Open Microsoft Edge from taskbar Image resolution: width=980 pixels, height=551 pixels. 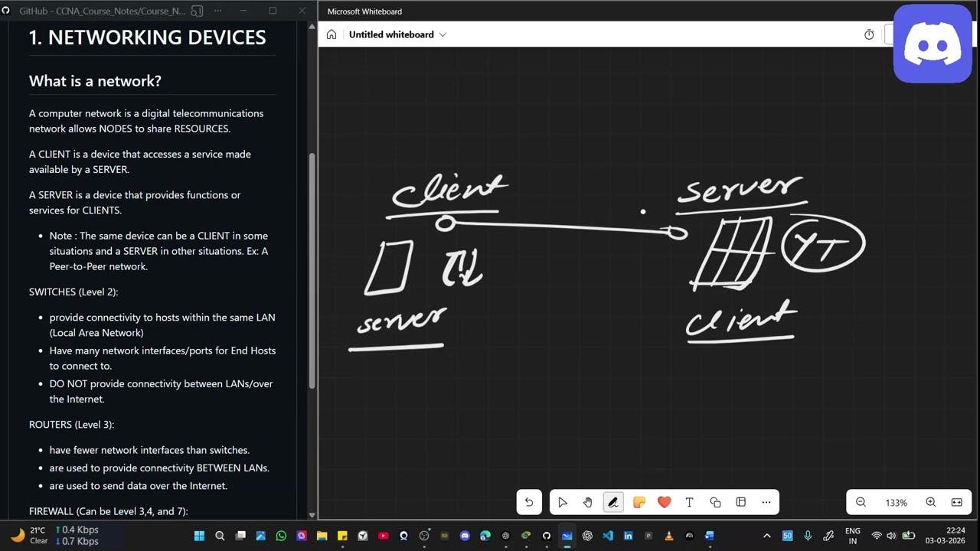485,536
